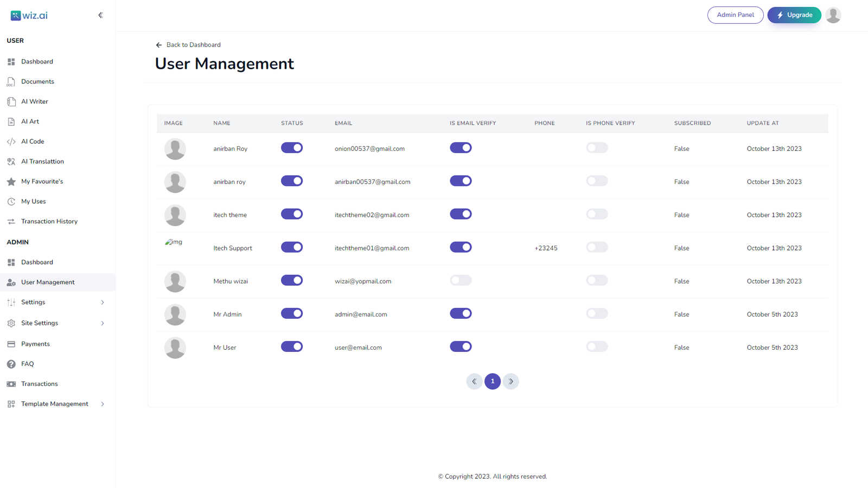Click the Upgrade button
Screen dimensions: 868x488
coord(794,15)
